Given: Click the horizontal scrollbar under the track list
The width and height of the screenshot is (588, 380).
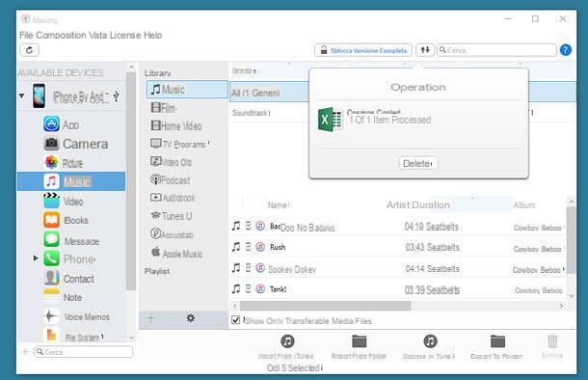Looking at the screenshot, I should coord(325,306).
